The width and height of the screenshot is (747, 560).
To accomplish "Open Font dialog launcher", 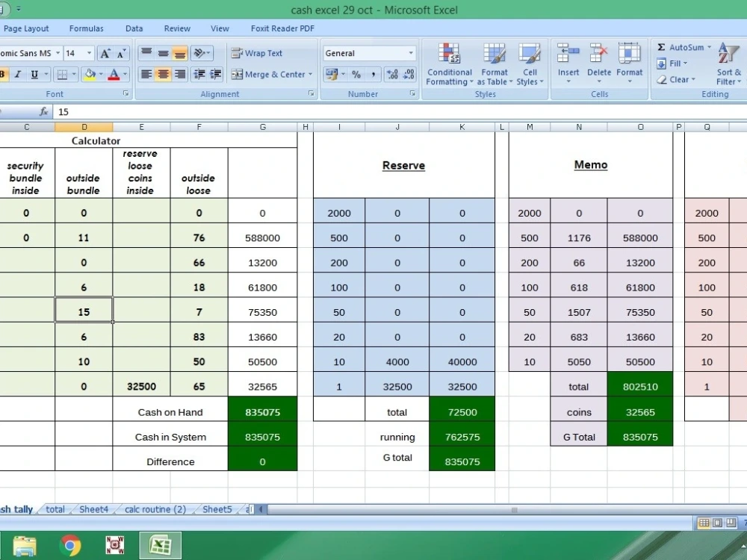I will pyautogui.click(x=126, y=94).
